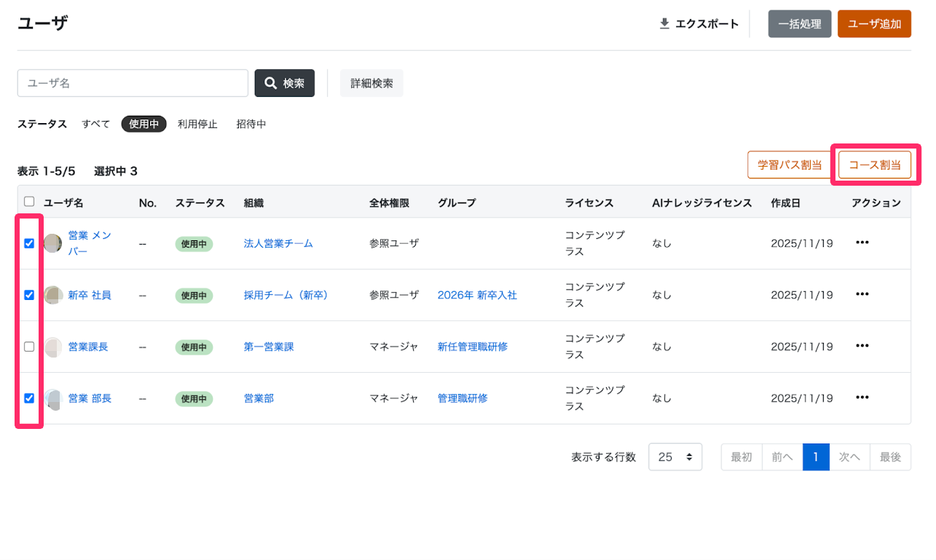Click the 全体権限 column header
Viewport: 936px width, 560px height.
389,202
